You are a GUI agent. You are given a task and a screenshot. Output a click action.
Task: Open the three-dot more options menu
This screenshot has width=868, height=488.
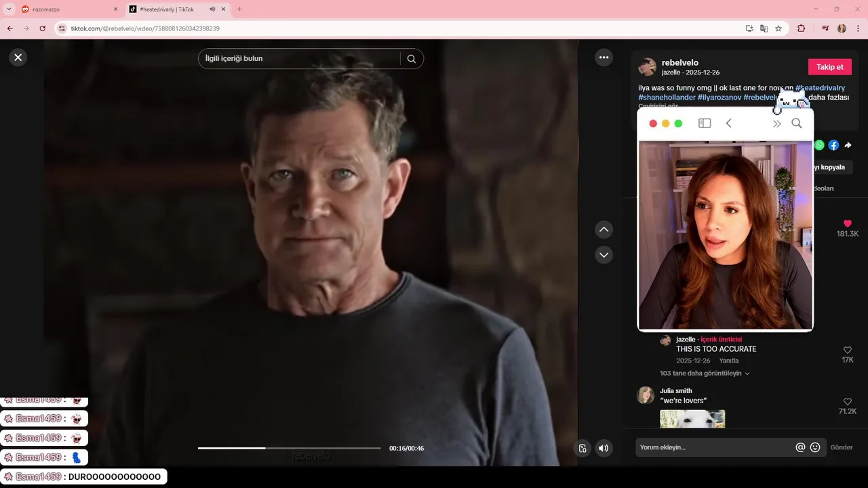point(604,58)
